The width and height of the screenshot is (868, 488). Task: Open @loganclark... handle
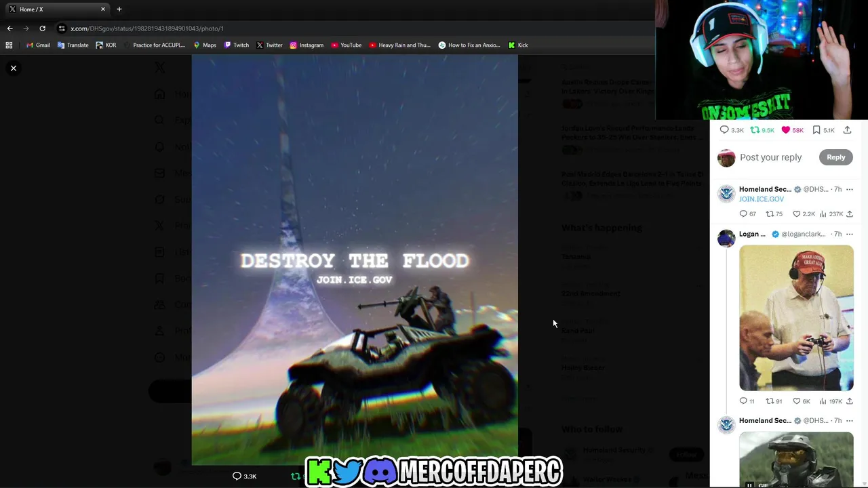point(803,234)
